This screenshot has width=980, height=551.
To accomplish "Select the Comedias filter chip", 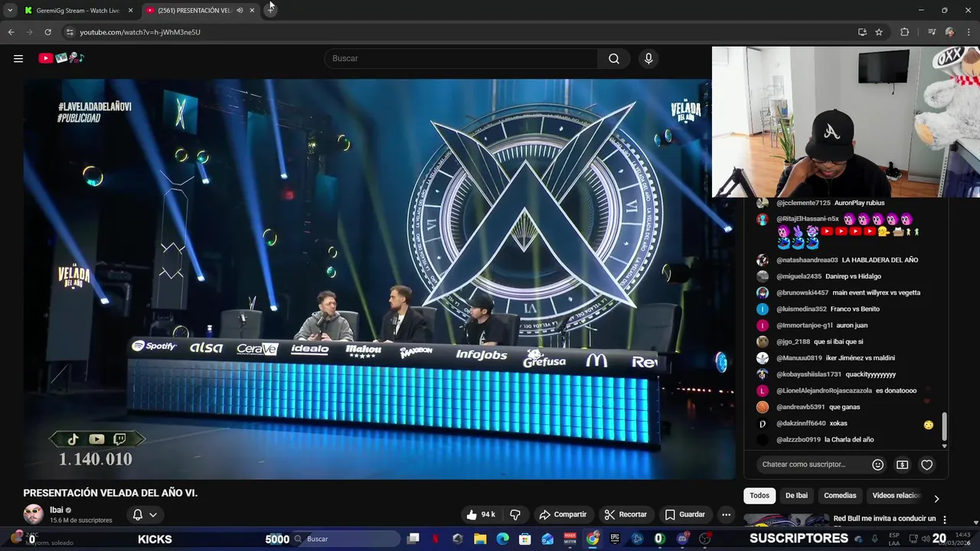I will [x=840, y=495].
